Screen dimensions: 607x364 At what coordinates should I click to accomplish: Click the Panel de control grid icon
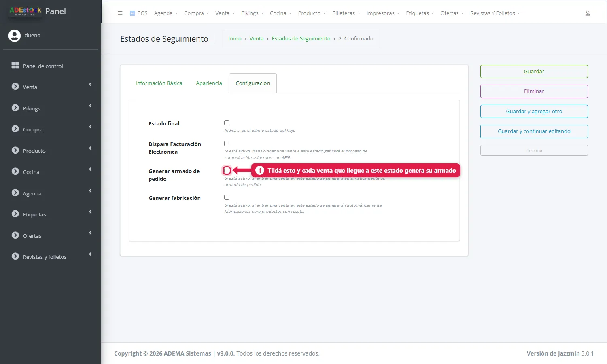(15, 66)
